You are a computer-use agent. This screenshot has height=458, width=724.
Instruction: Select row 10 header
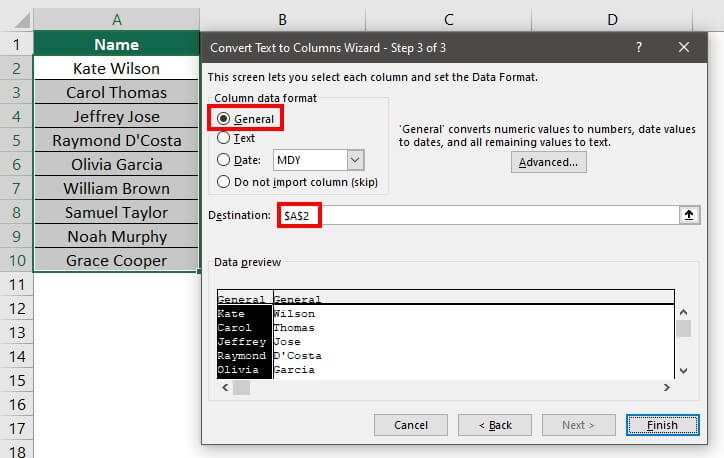(17, 260)
